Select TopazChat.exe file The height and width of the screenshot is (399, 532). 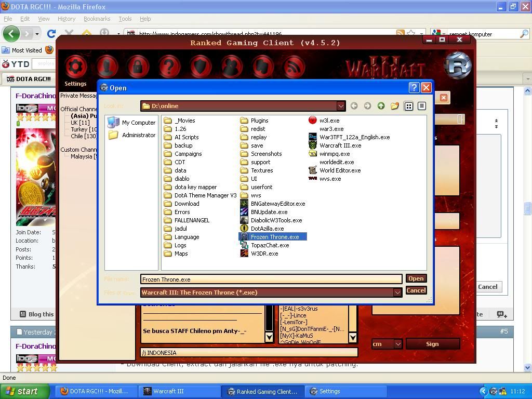tap(264, 245)
